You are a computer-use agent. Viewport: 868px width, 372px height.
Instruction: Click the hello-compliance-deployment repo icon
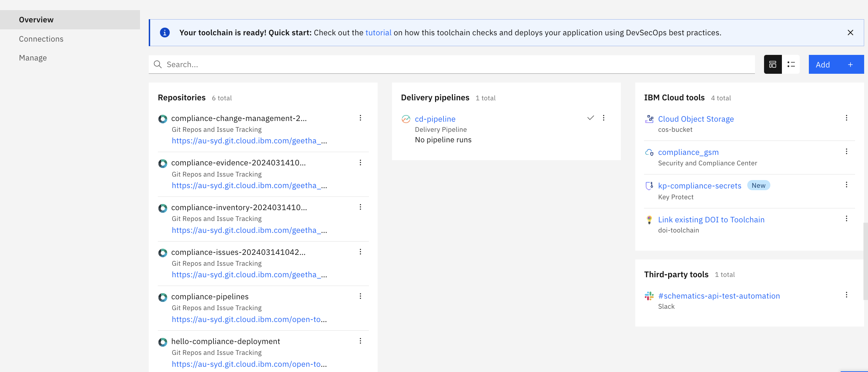(163, 342)
